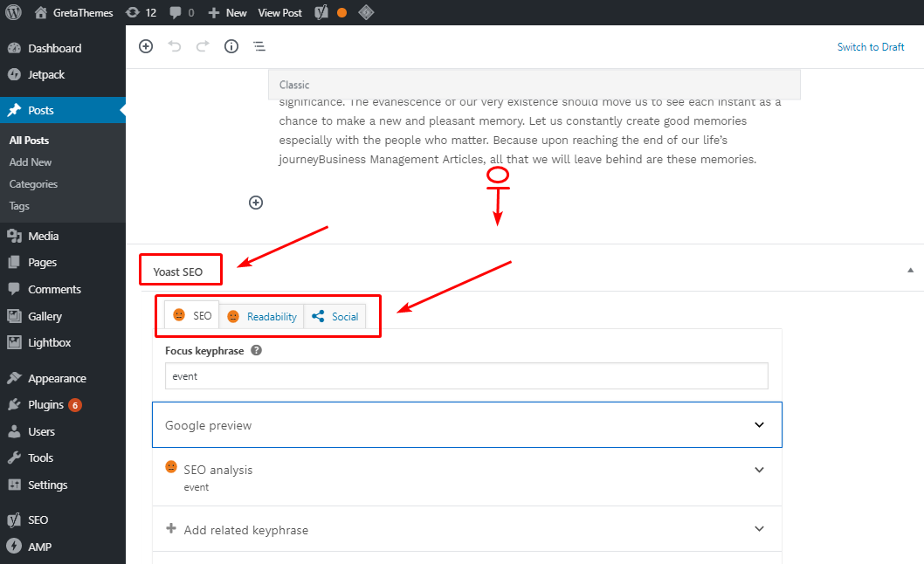This screenshot has height=564, width=924.
Task: Open Comments in the sidebar
Action: pyautogui.click(x=63, y=289)
